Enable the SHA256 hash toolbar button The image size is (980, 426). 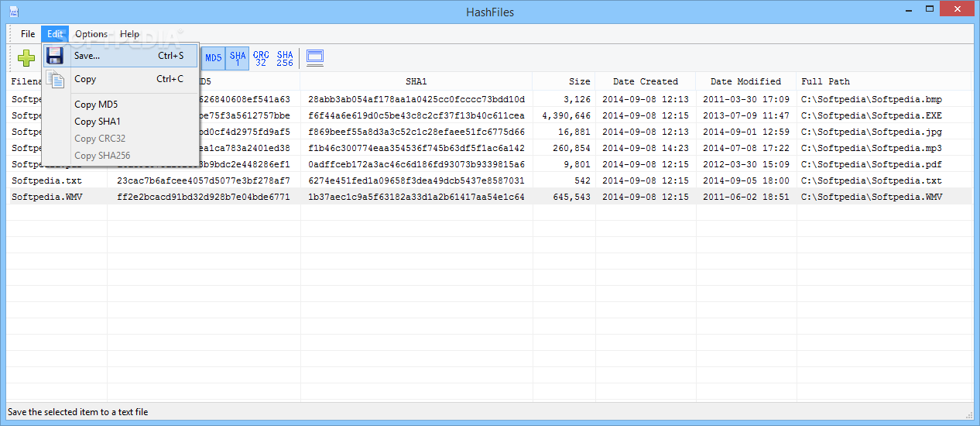285,57
